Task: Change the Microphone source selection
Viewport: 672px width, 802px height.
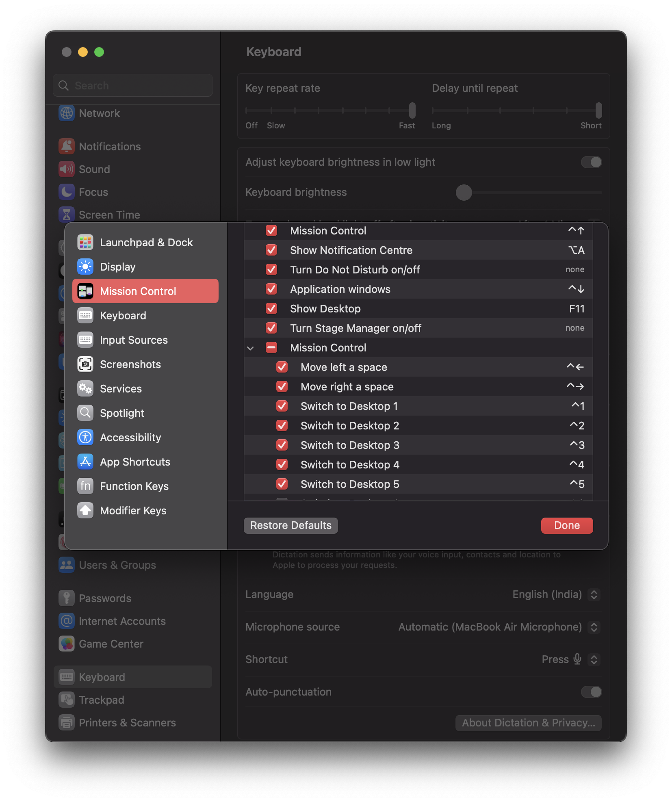Action: (594, 627)
